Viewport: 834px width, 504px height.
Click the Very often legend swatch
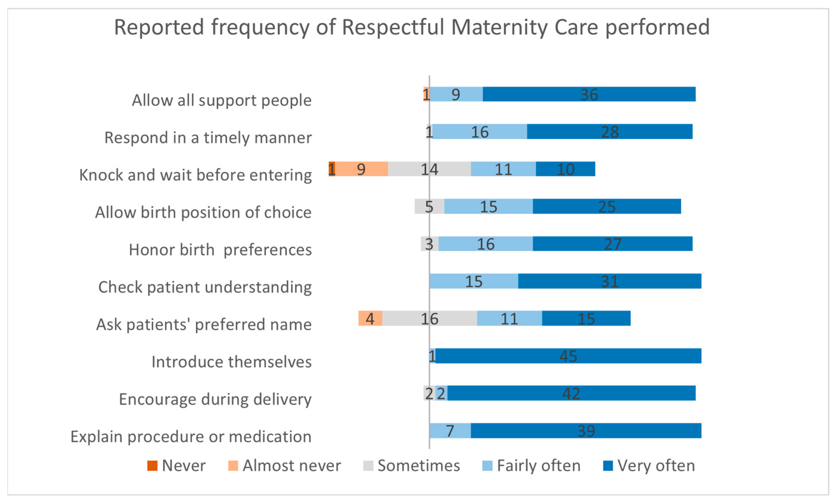click(608, 466)
